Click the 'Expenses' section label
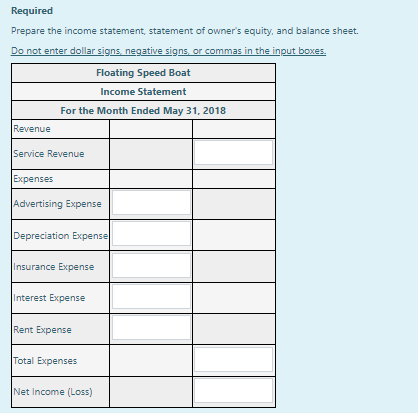The image size is (418, 413). (x=33, y=179)
